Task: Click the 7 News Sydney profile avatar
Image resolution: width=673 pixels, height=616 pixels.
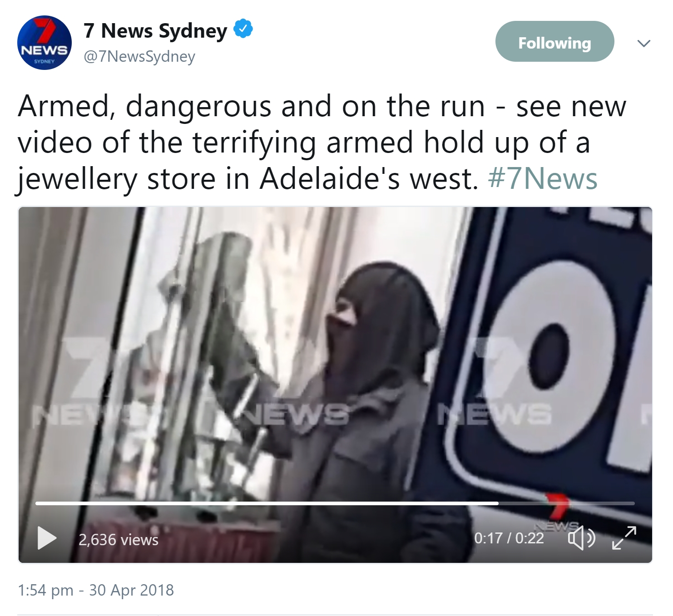Action: (x=44, y=43)
